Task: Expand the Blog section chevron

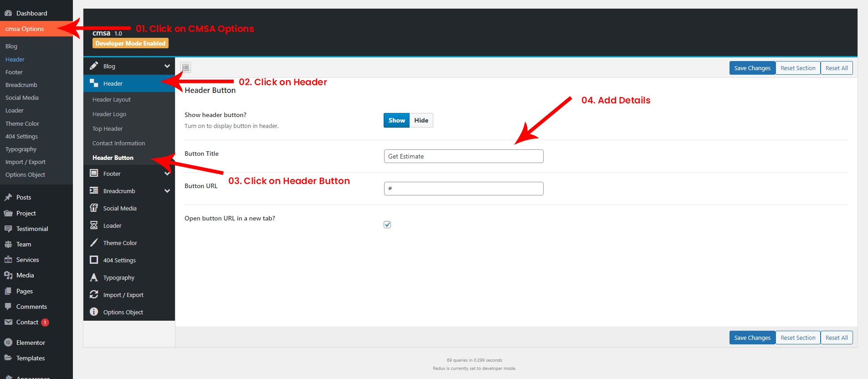Action: tap(167, 66)
